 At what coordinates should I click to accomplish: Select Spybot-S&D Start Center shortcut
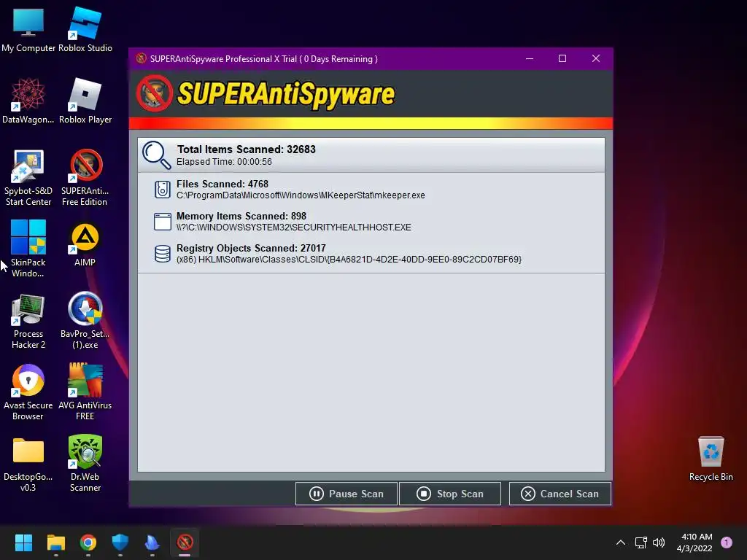[x=28, y=178]
